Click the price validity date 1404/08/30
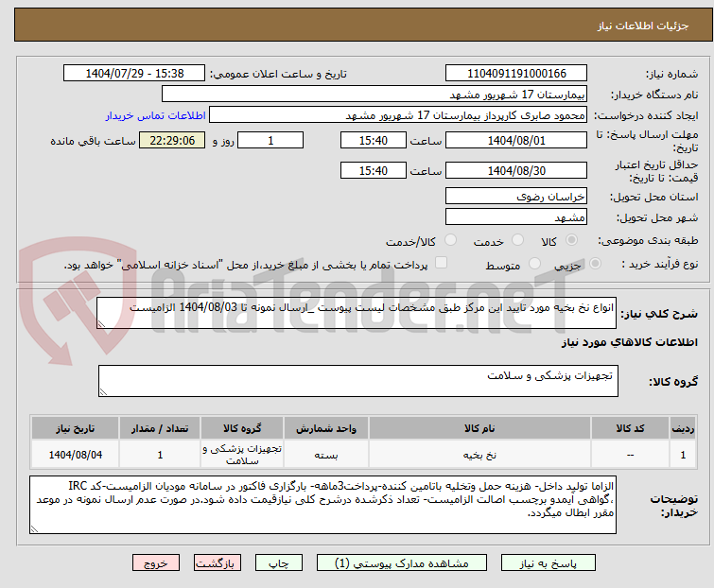The height and width of the screenshot is (588, 714). (516, 171)
